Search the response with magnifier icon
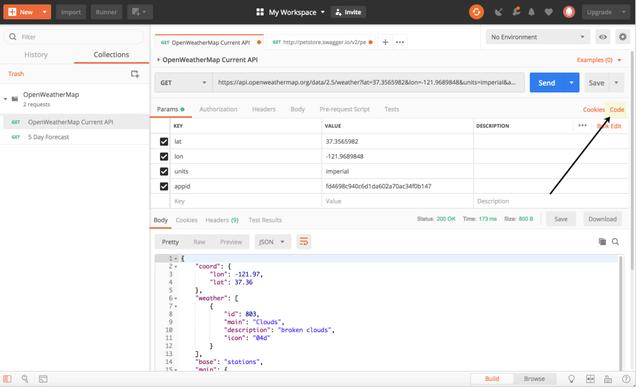 click(x=615, y=242)
